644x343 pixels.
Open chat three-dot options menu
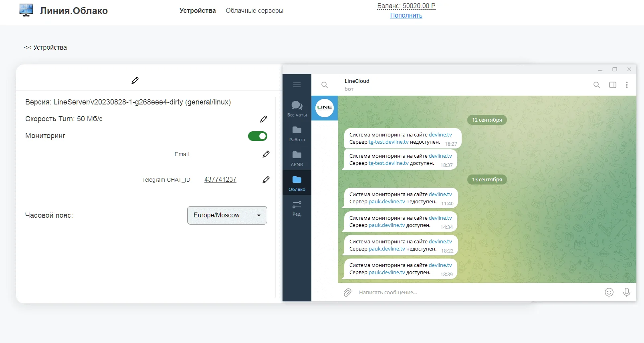(x=627, y=85)
